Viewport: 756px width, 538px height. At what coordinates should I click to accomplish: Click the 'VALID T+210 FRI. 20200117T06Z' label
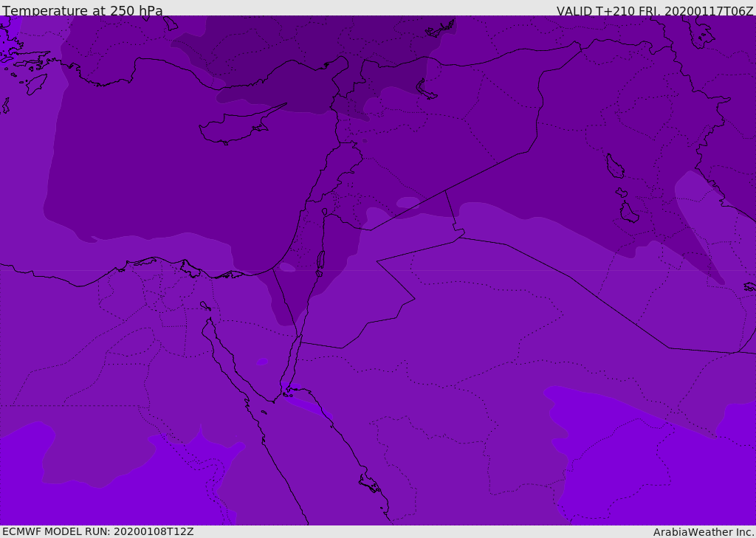click(655, 11)
